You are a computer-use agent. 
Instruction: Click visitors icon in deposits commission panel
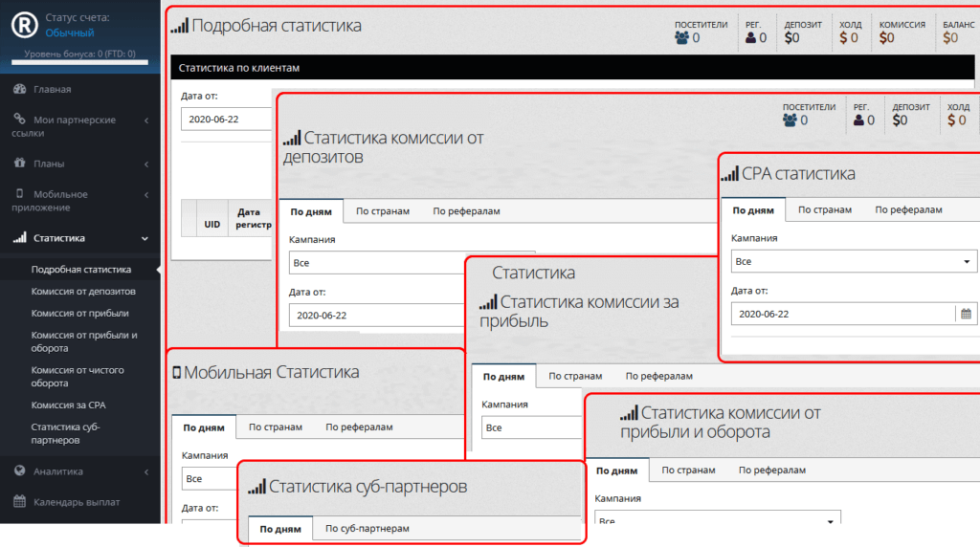click(790, 120)
